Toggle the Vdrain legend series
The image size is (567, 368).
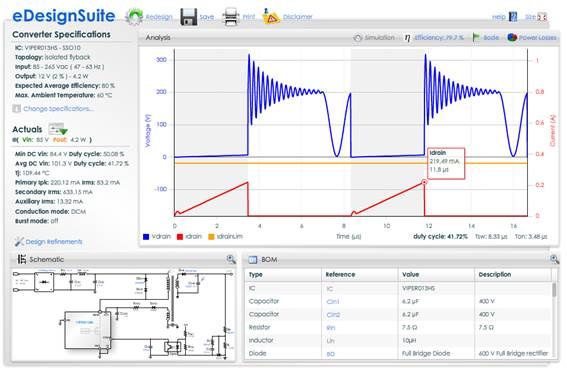[157, 236]
